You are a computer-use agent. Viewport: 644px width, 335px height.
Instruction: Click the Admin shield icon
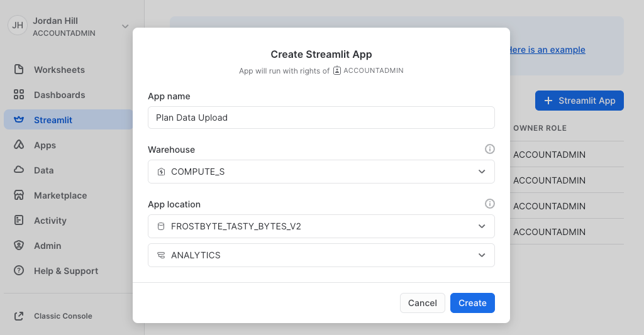[19, 246]
